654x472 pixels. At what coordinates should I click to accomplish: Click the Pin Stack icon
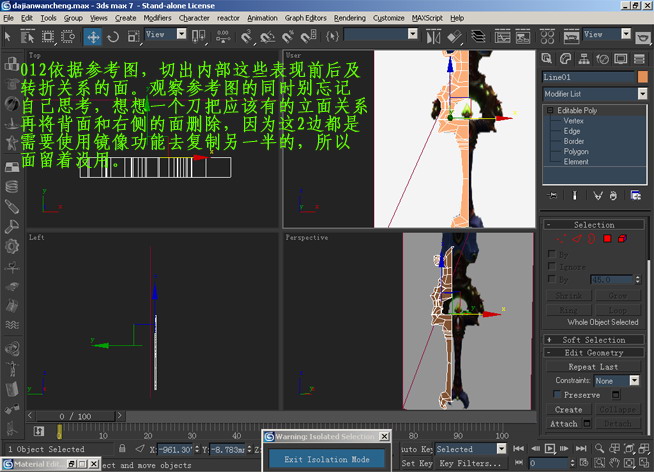[x=554, y=195]
